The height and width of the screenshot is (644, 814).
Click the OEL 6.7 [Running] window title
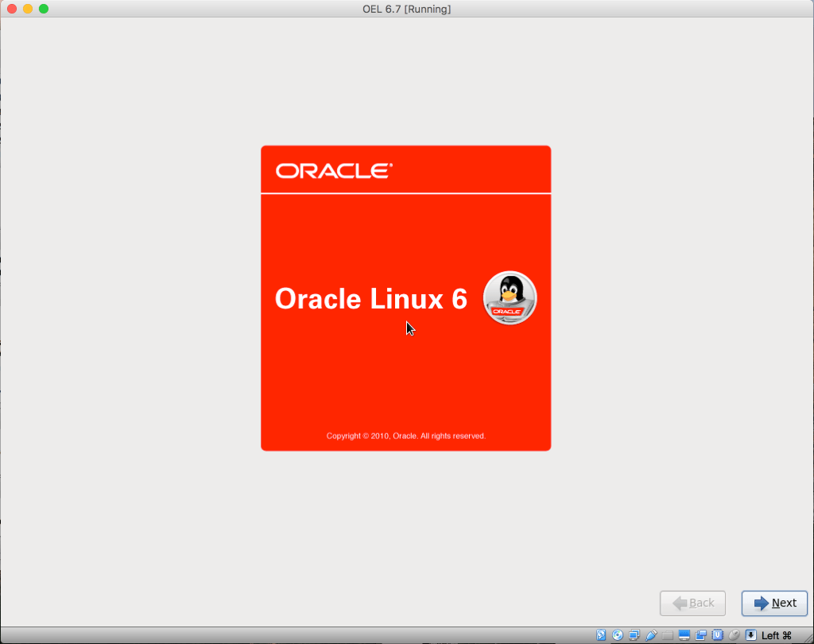[406, 9]
